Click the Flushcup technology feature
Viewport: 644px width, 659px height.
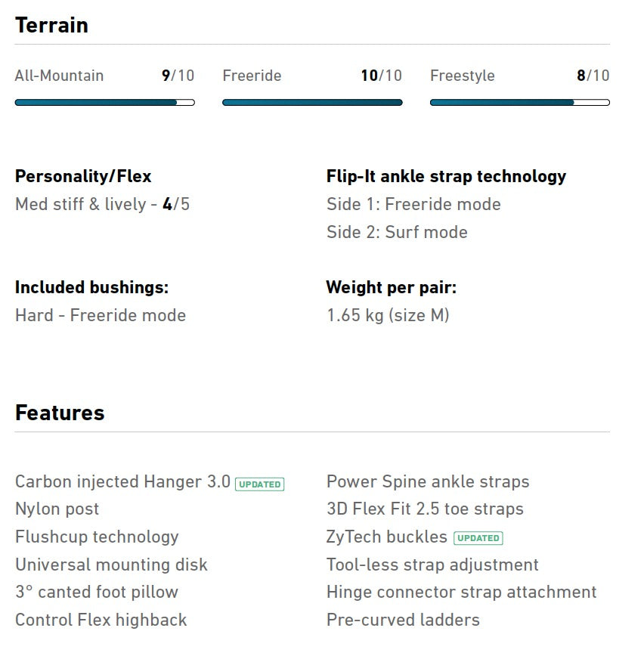tap(97, 537)
